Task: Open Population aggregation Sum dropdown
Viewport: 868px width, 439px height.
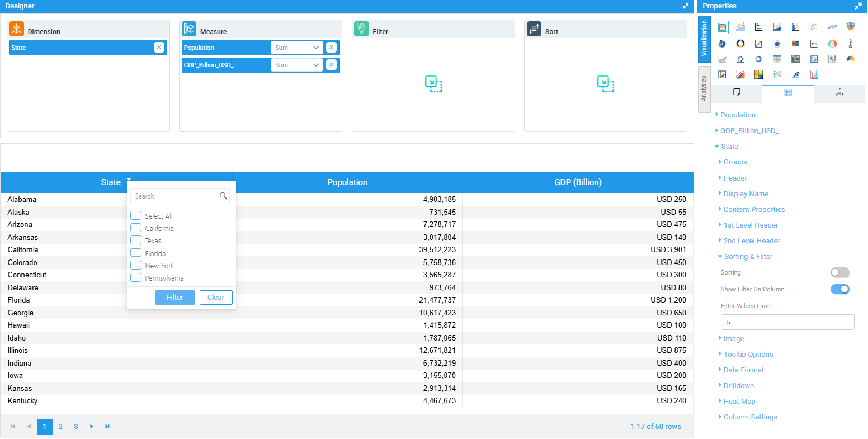Action: click(x=297, y=48)
